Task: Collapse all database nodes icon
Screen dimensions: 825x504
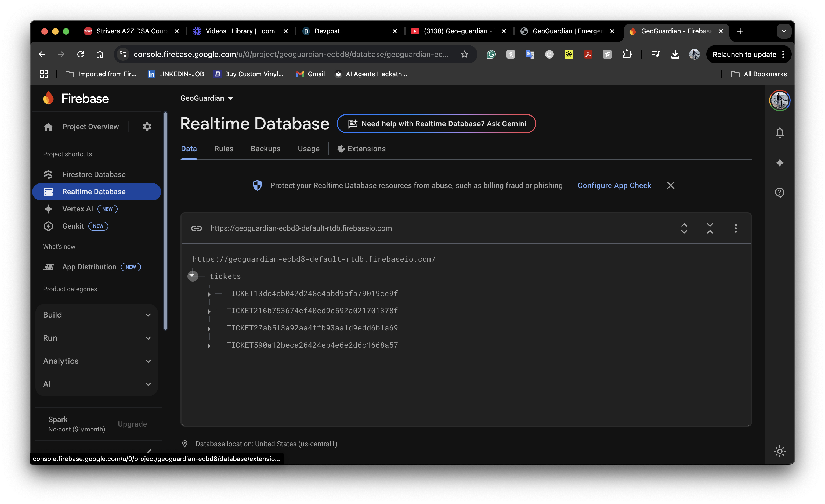Action: point(710,228)
